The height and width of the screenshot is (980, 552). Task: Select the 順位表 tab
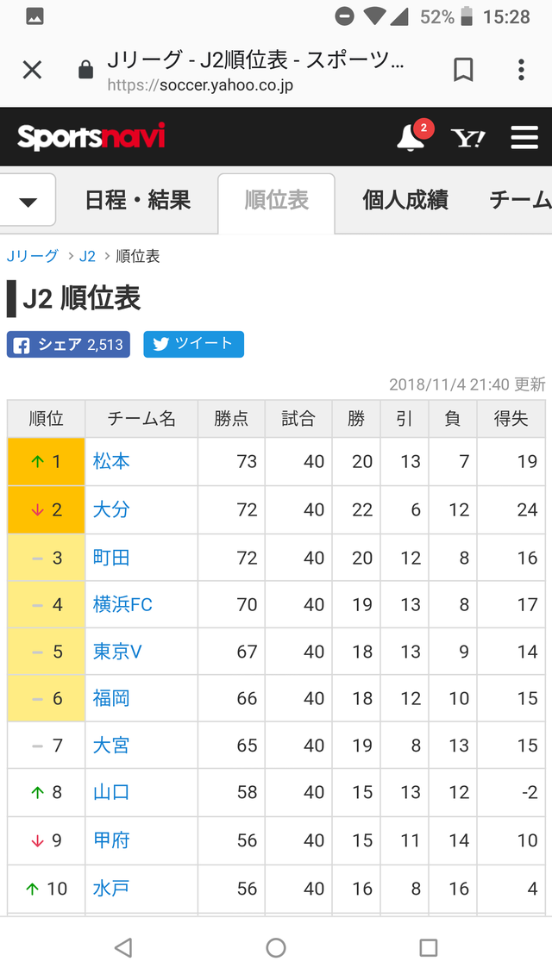click(276, 201)
